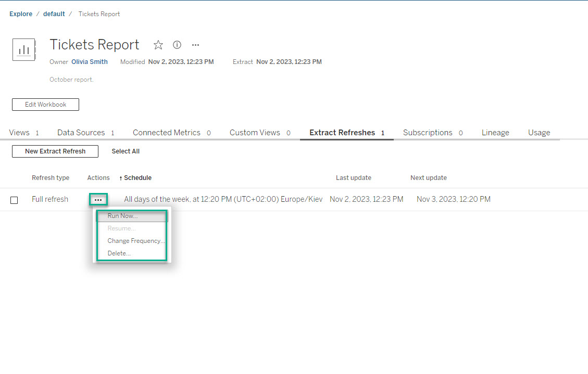Click the workbook chart icon
This screenshot has height=374, width=588.
[23, 50]
